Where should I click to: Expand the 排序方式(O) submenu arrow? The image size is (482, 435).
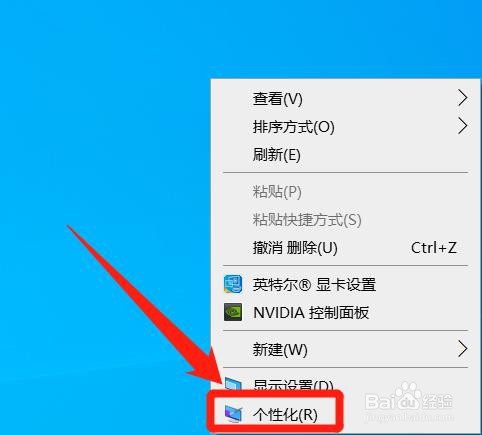[x=462, y=126]
